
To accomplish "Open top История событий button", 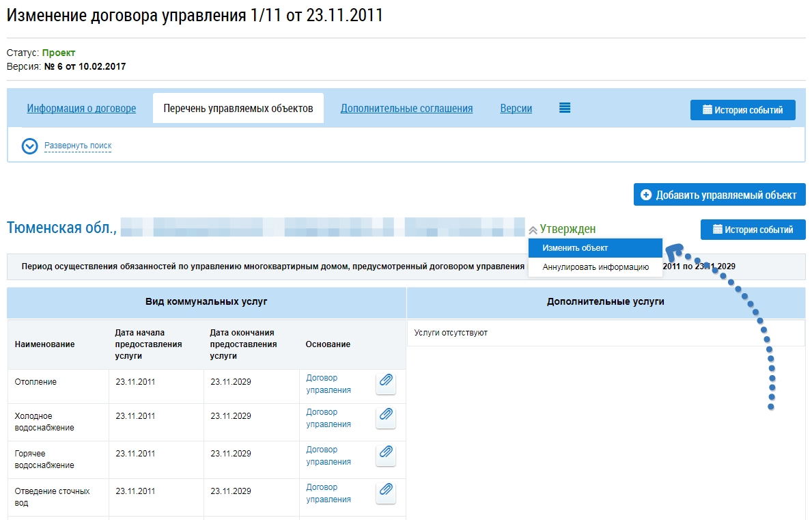I will pyautogui.click(x=742, y=110).
